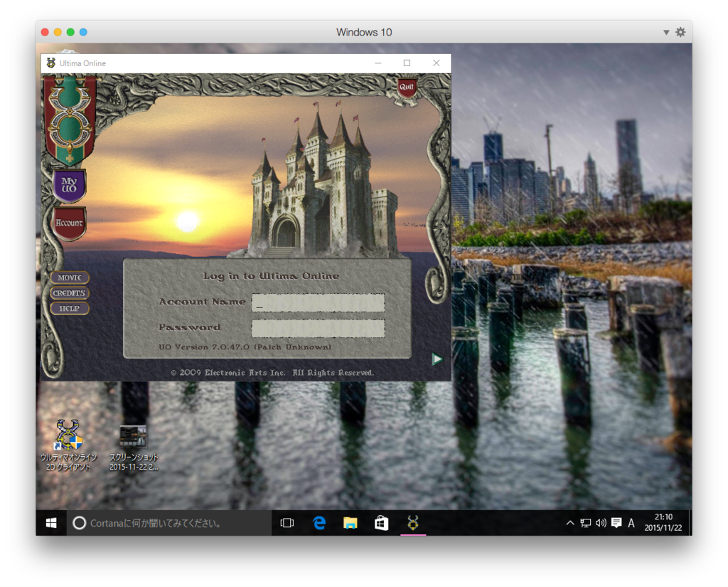Maximize the Ultima Online window
This screenshot has width=728, height=587.
tap(407, 63)
